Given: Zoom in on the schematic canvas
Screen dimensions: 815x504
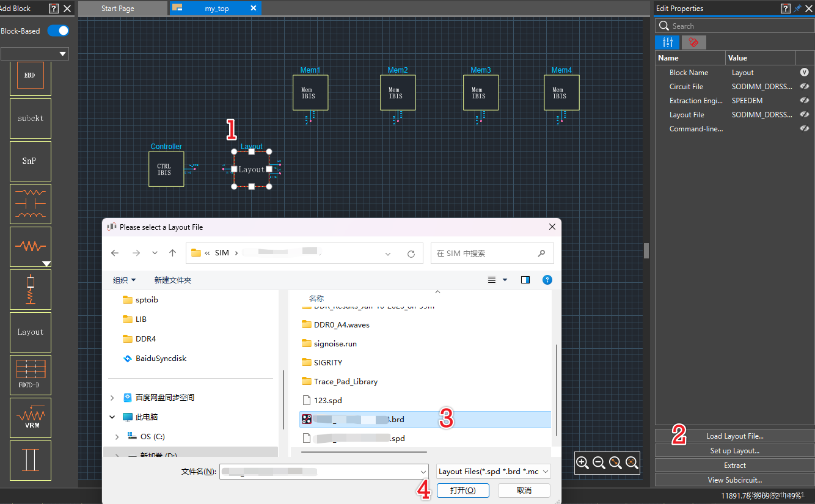Looking at the screenshot, I should (x=583, y=463).
